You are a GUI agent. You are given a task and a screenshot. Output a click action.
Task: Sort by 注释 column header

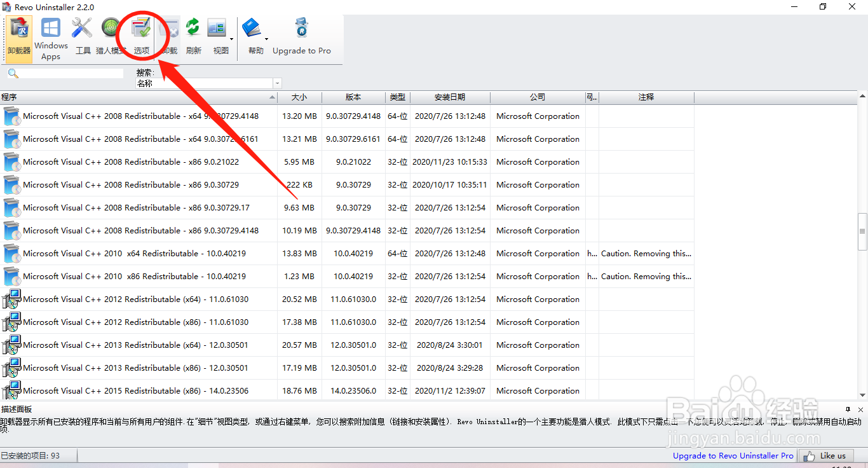click(x=646, y=97)
